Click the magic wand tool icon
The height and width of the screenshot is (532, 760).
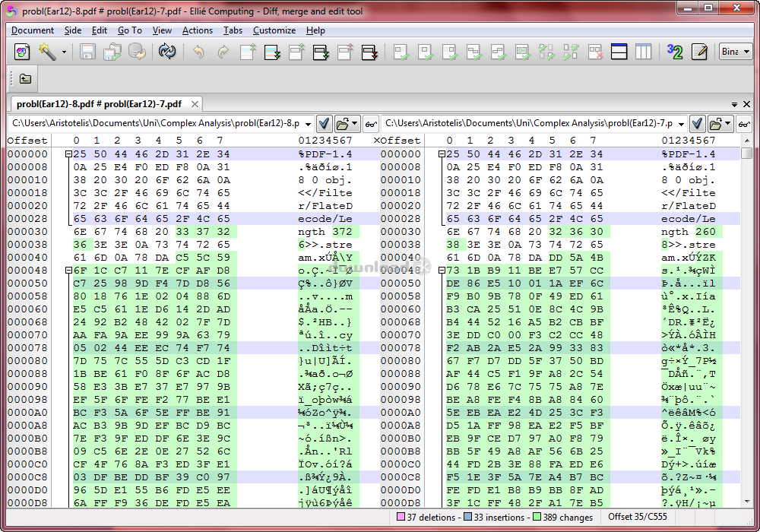[x=47, y=52]
